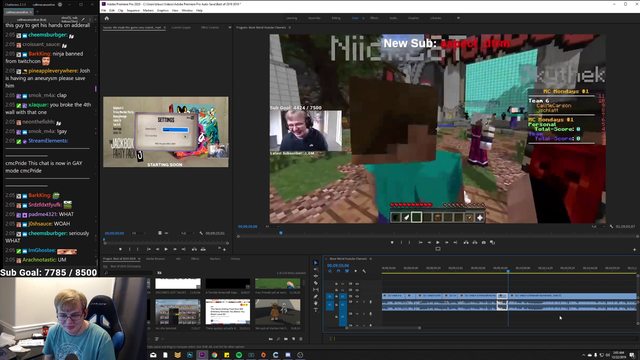Select the Pen tool
The height and width of the screenshot is (360, 640).
coord(316,297)
